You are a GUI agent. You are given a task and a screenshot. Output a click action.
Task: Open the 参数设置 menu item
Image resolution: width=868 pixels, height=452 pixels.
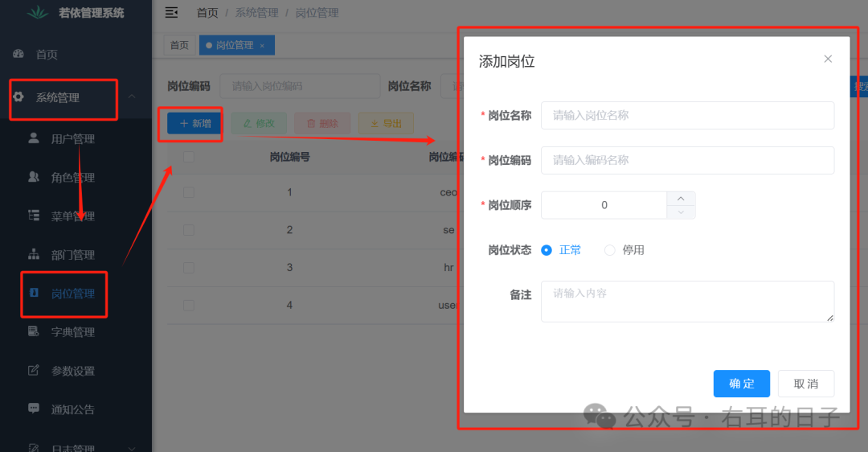pyautogui.click(x=72, y=371)
